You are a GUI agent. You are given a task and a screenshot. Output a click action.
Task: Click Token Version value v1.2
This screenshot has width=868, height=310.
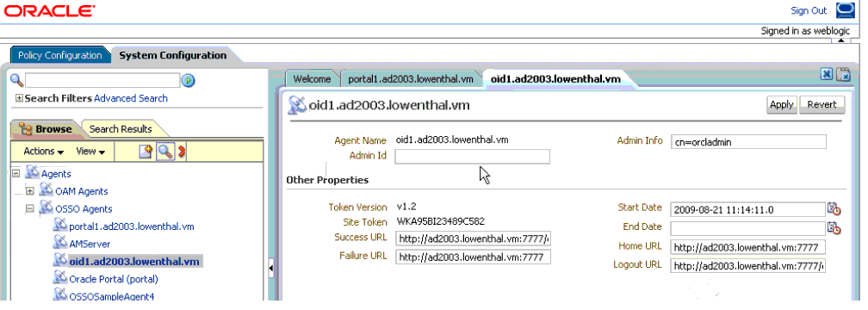pyautogui.click(x=406, y=207)
